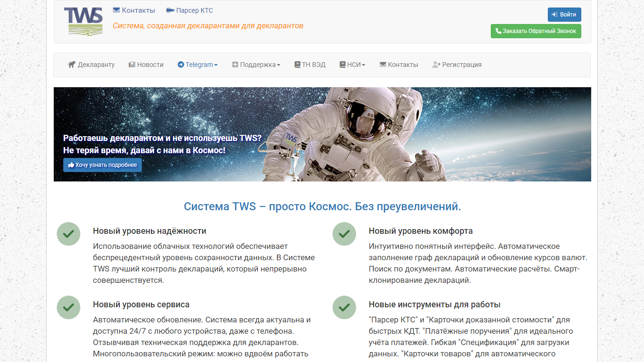Open the Telegram menu label
Viewport: 644px width, 362px height.
coord(199,65)
